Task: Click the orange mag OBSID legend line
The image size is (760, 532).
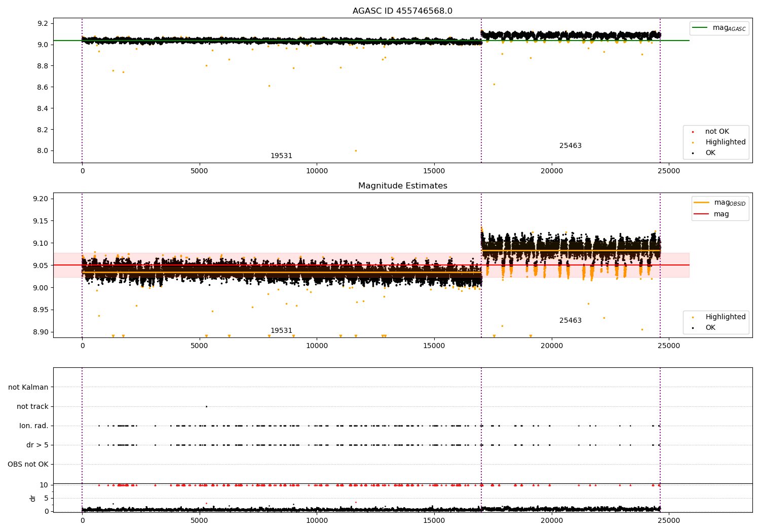Action: click(x=701, y=202)
